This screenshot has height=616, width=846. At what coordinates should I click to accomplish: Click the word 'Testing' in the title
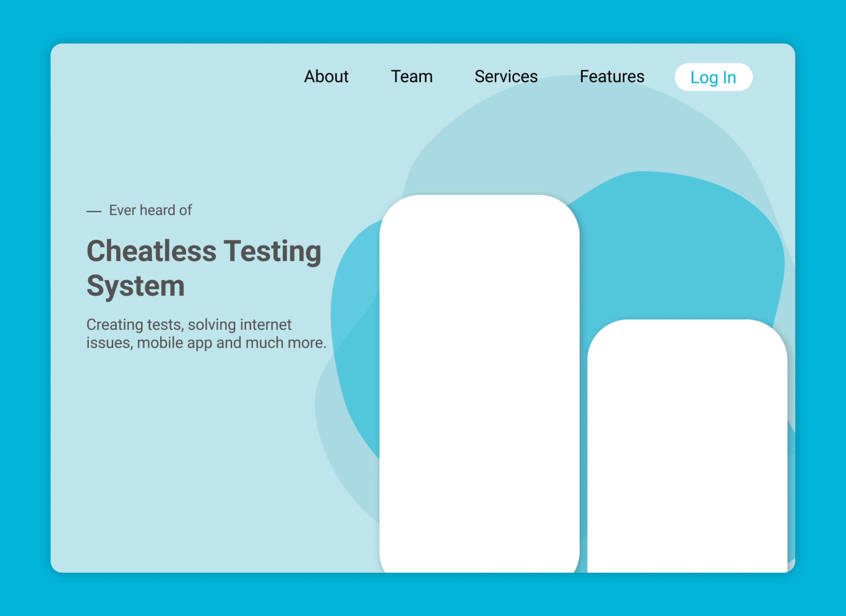[x=272, y=251]
